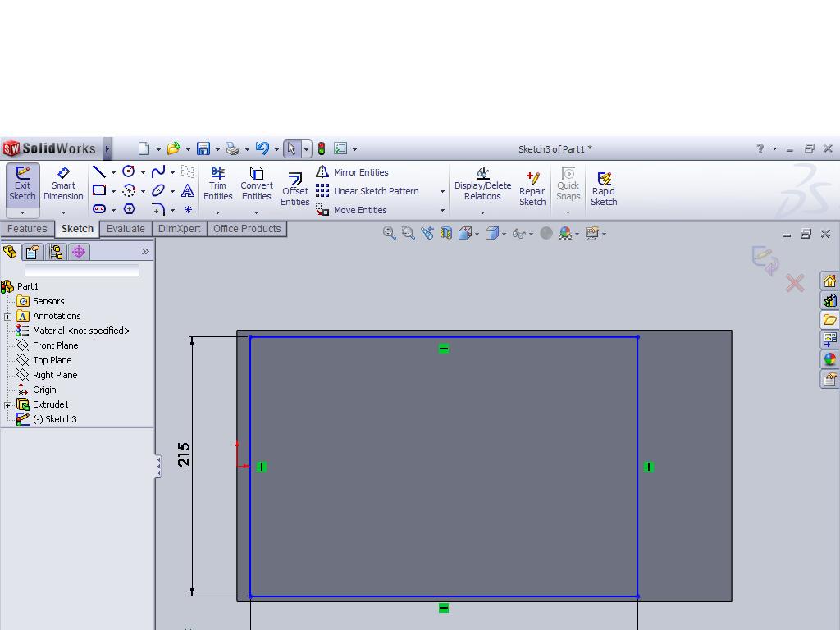Image resolution: width=840 pixels, height=630 pixels.
Task: Switch to the Features tab
Action: pos(27,229)
